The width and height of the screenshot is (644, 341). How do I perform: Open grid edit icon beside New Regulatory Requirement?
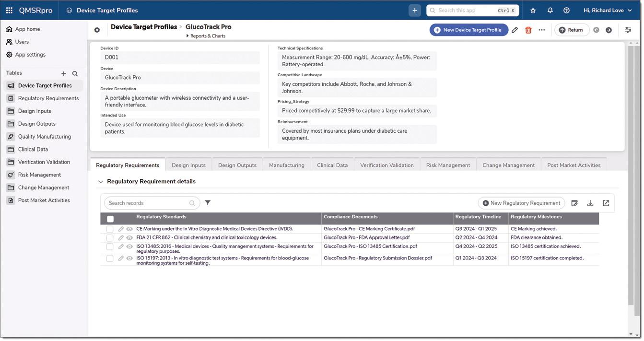[x=574, y=203]
